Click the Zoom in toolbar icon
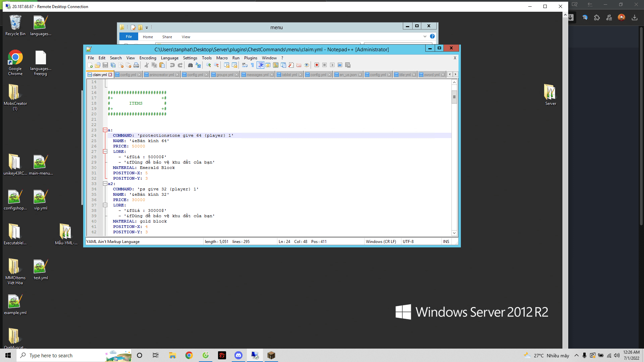 point(208,65)
